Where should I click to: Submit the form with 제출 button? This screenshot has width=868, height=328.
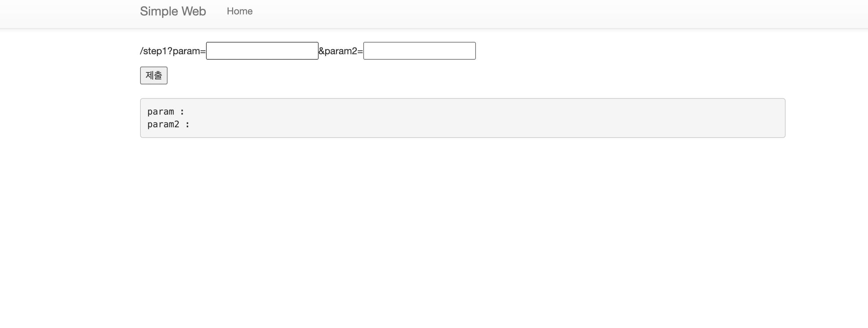[153, 75]
